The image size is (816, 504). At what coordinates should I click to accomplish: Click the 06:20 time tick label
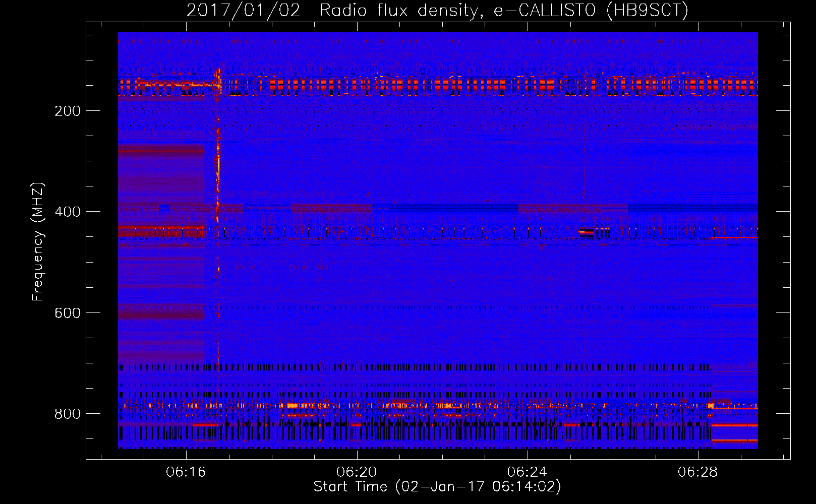(357, 472)
